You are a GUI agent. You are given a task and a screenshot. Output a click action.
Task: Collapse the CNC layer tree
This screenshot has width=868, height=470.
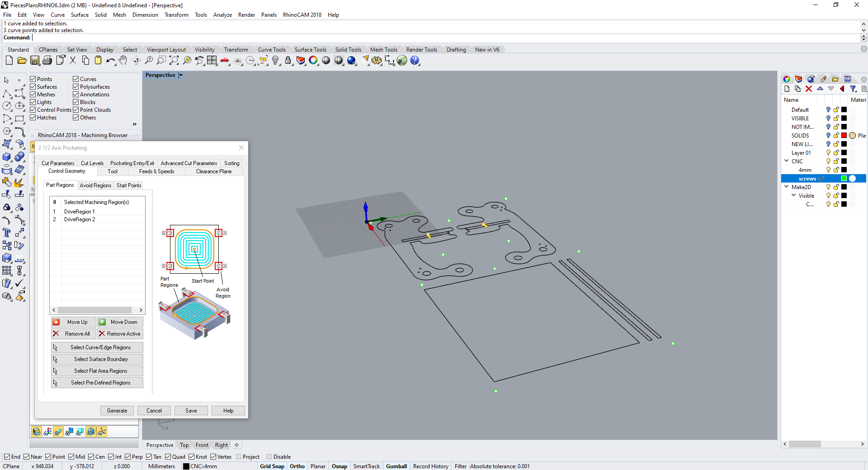(787, 161)
